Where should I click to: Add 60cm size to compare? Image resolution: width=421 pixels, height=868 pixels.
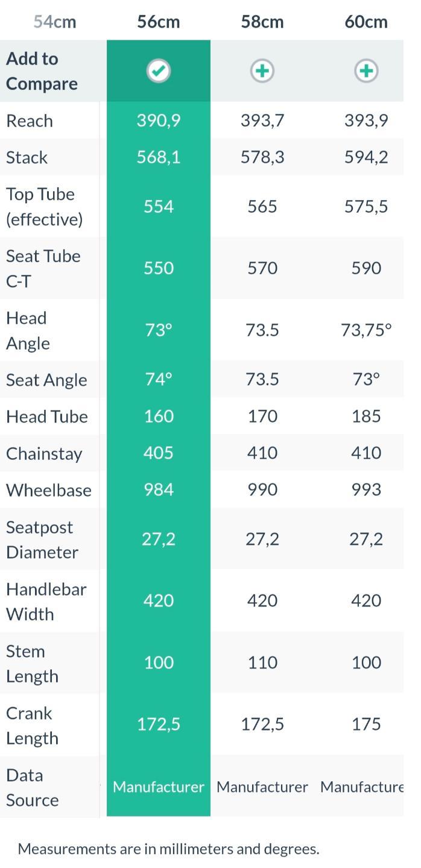(x=366, y=71)
